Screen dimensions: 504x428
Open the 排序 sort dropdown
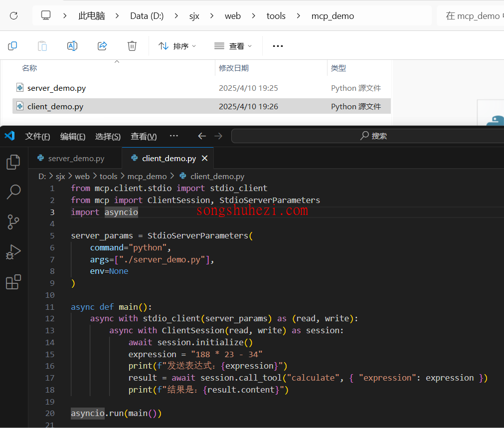[177, 46]
